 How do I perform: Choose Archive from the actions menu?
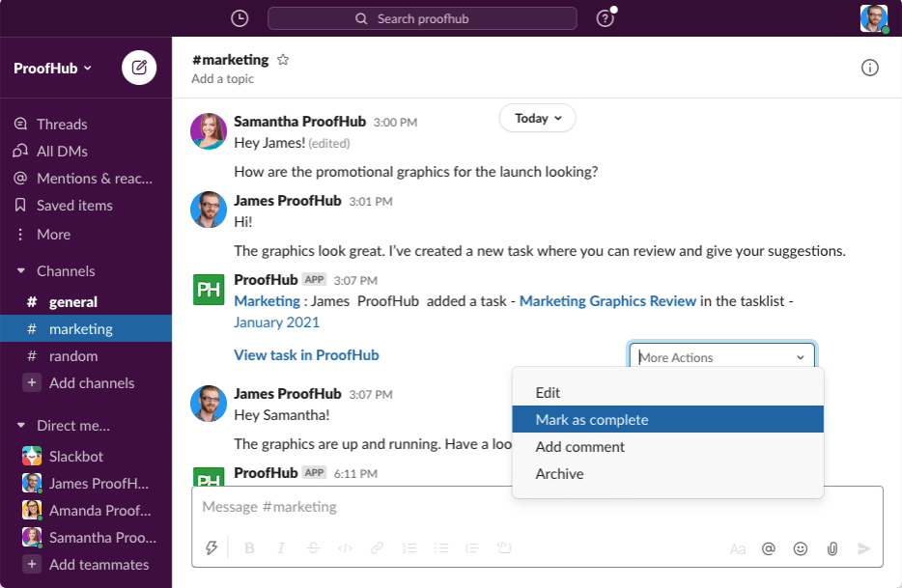click(667, 473)
